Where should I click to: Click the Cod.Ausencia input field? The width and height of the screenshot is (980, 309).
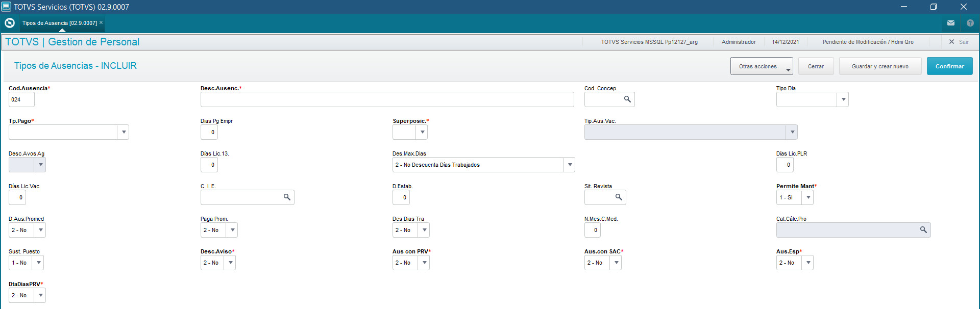pos(21,99)
